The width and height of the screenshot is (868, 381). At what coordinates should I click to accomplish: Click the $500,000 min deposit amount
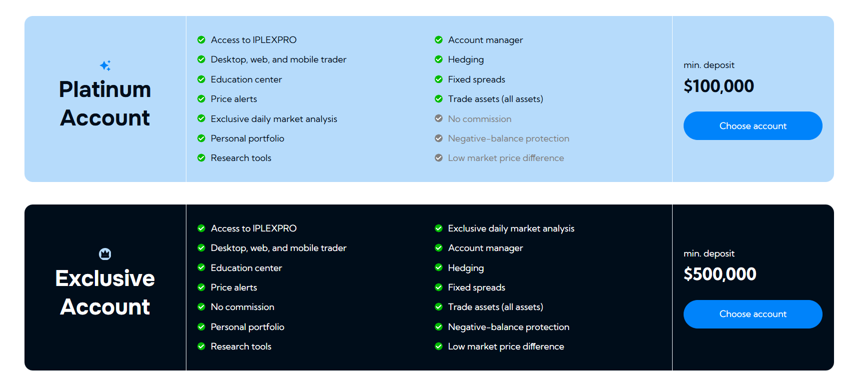point(720,273)
